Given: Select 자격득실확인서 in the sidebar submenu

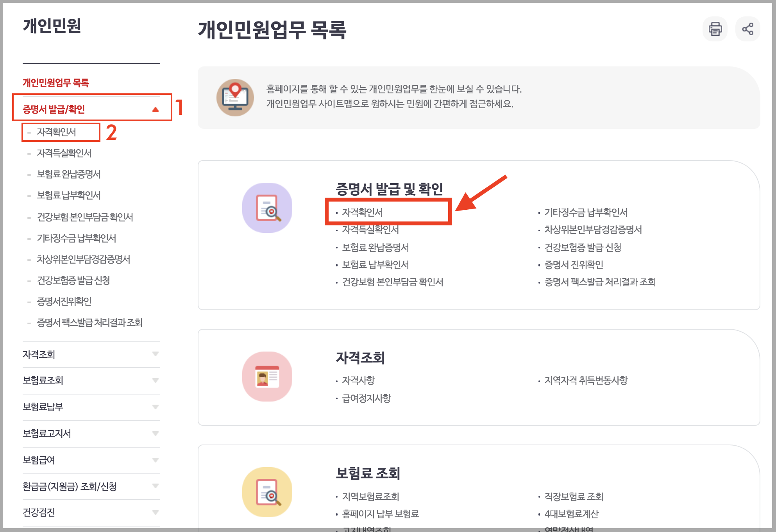Looking at the screenshot, I should (64, 153).
